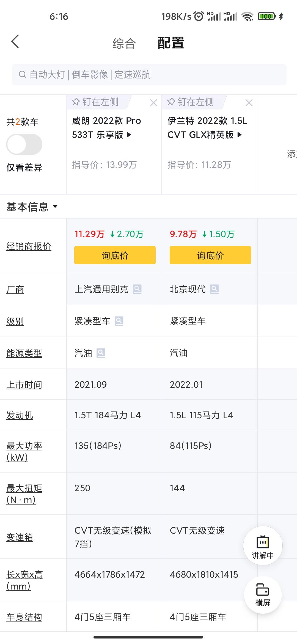Image resolution: width=297 pixels, height=644 pixels.
Task: Open alarm clock status icon
Action: click(199, 16)
